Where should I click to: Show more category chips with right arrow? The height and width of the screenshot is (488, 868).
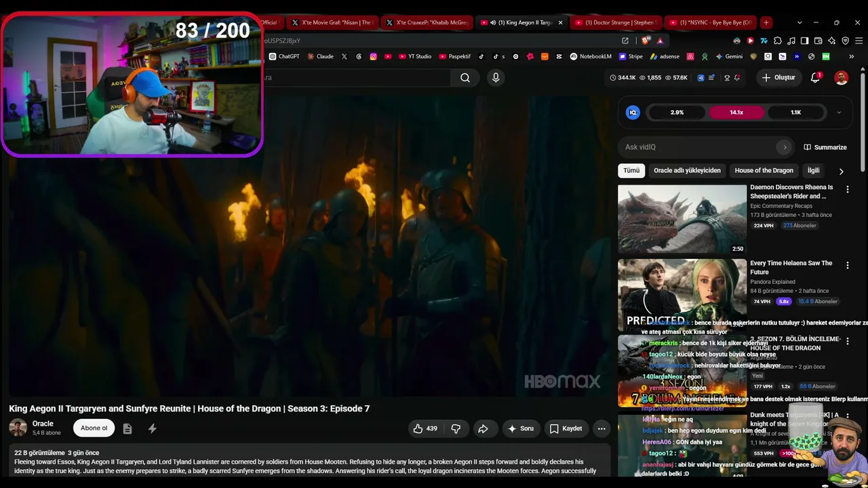841,171
